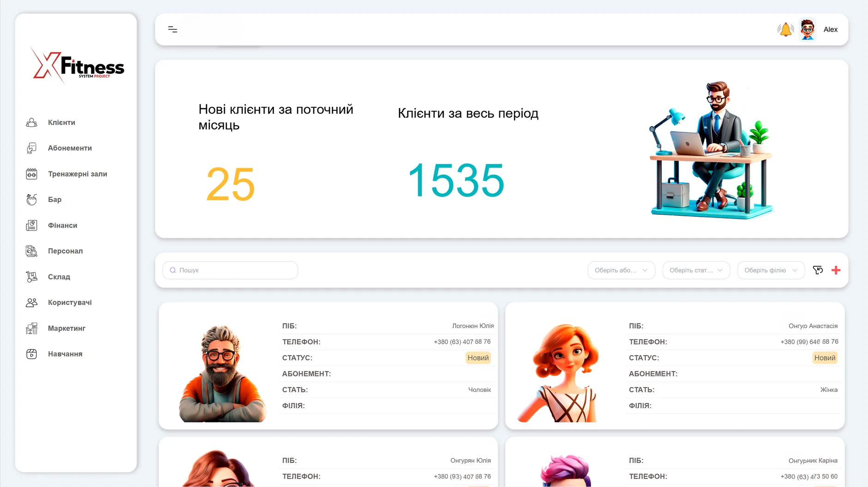The height and width of the screenshot is (487, 868).
Task: Open the Маркетинг section
Action: click(66, 328)
